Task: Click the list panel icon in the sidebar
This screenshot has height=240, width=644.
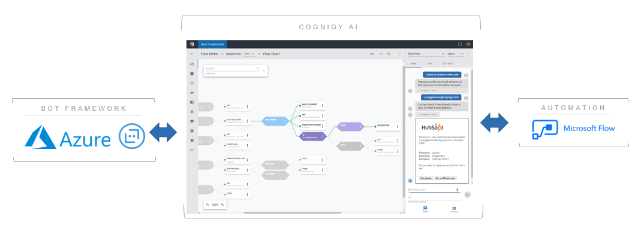Action: [x=192, y=102]
